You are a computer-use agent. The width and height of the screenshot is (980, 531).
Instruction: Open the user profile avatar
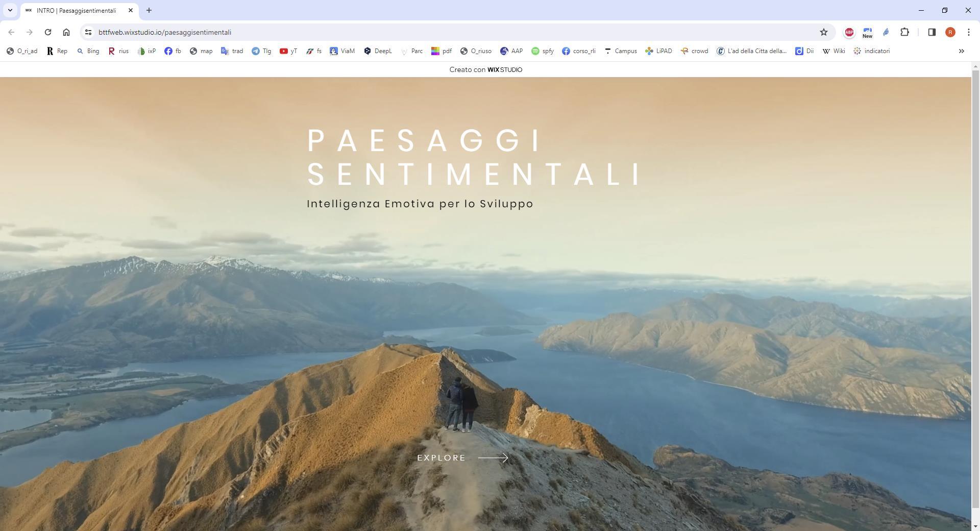tap(950, 32)
